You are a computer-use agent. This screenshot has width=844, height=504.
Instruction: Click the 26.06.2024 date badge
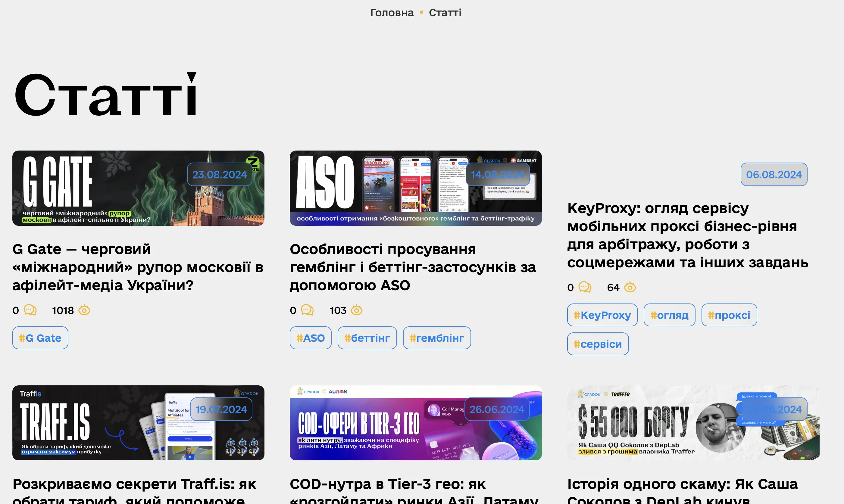point(497,409)
